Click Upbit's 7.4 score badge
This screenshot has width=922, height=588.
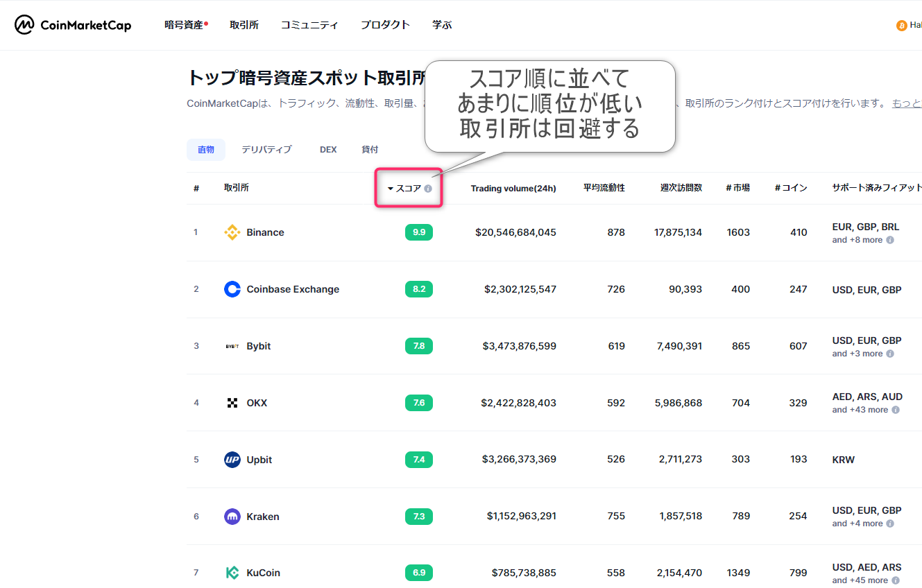pos(419,460)
